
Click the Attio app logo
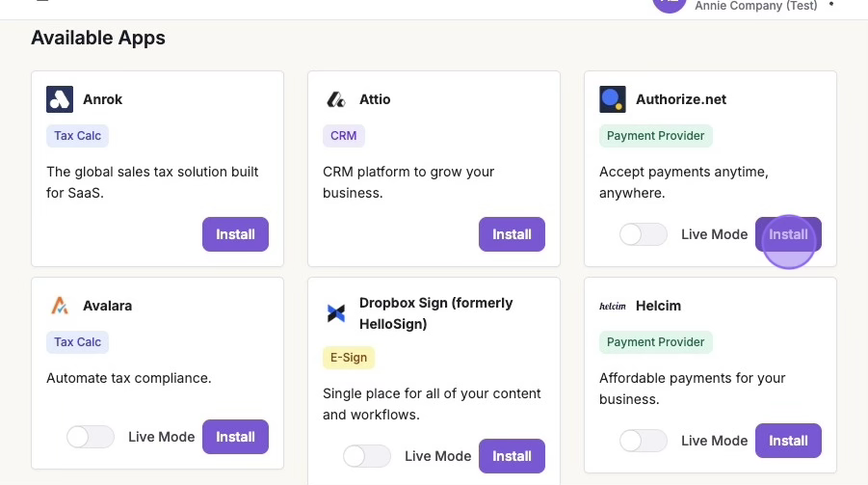336,99
